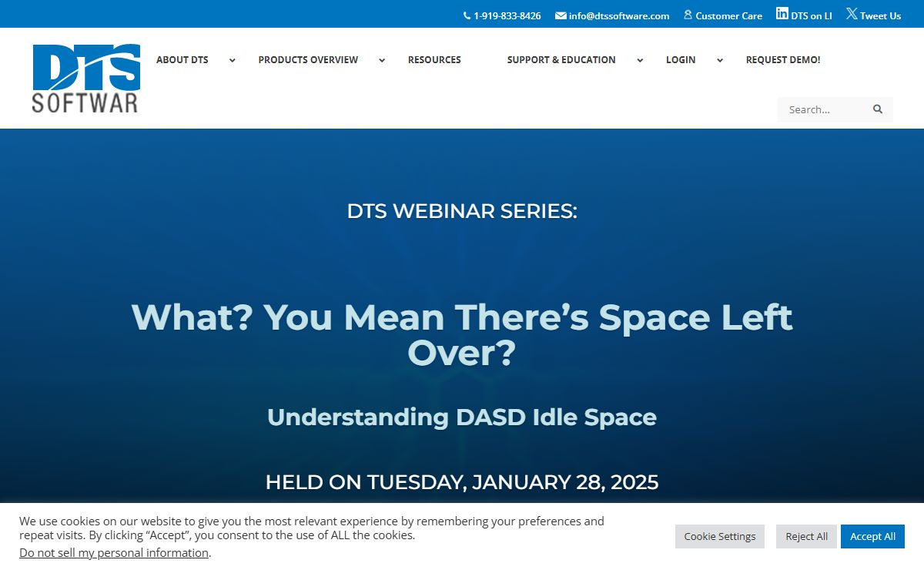Click the phone icon beside 1-919-833-8426

coord(467,15)
